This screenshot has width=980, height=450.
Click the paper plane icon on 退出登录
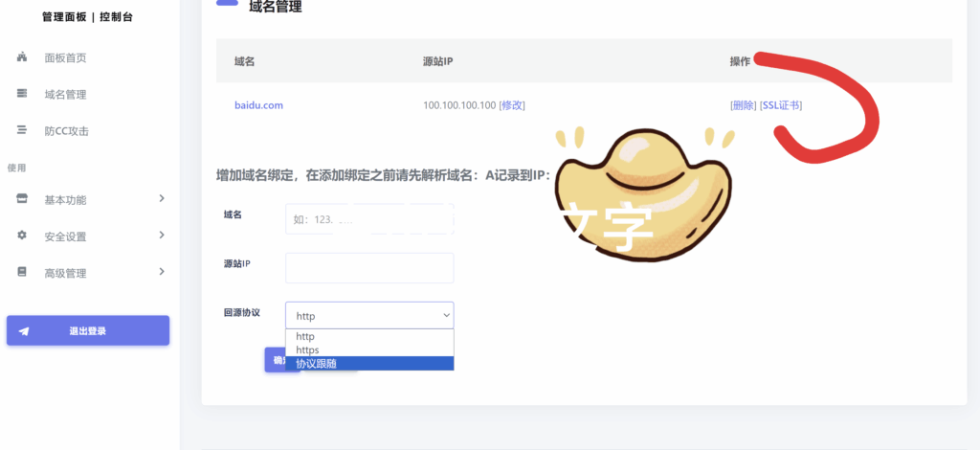[x=24, y=331]
